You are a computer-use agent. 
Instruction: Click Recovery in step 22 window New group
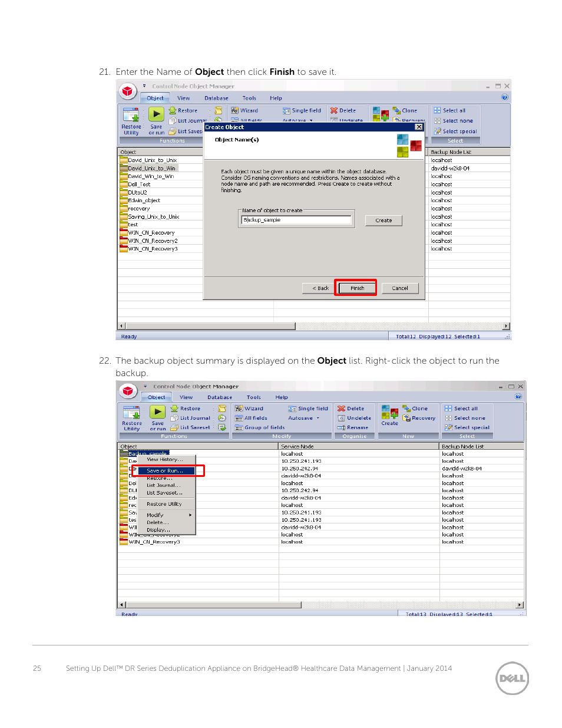tap(419, 418)
